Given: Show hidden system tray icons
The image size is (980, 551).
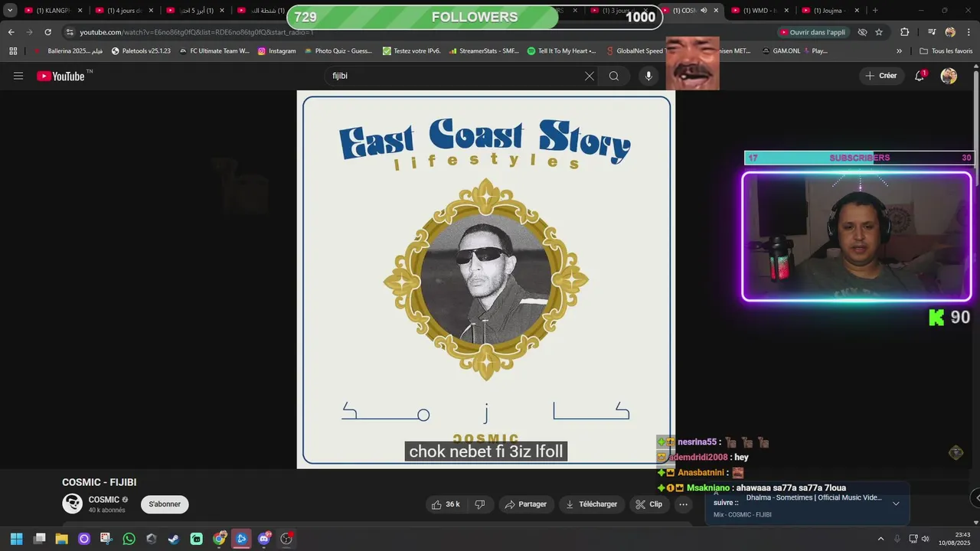Looking at the screenshot, I should click(x=880, y=539).
